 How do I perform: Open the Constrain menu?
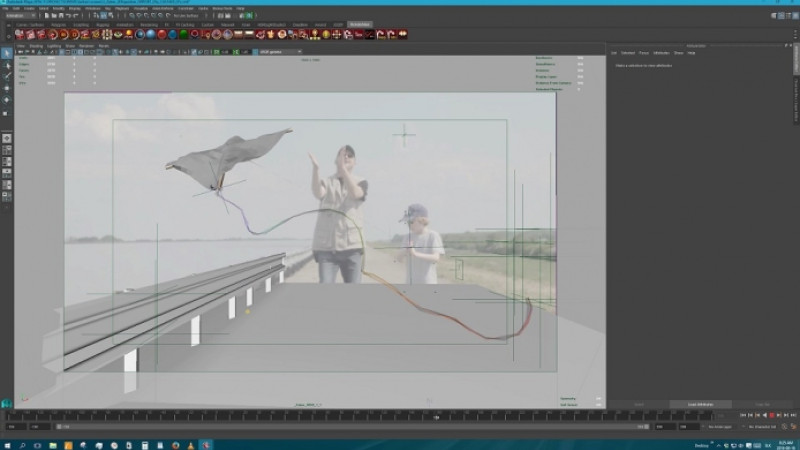186,9
